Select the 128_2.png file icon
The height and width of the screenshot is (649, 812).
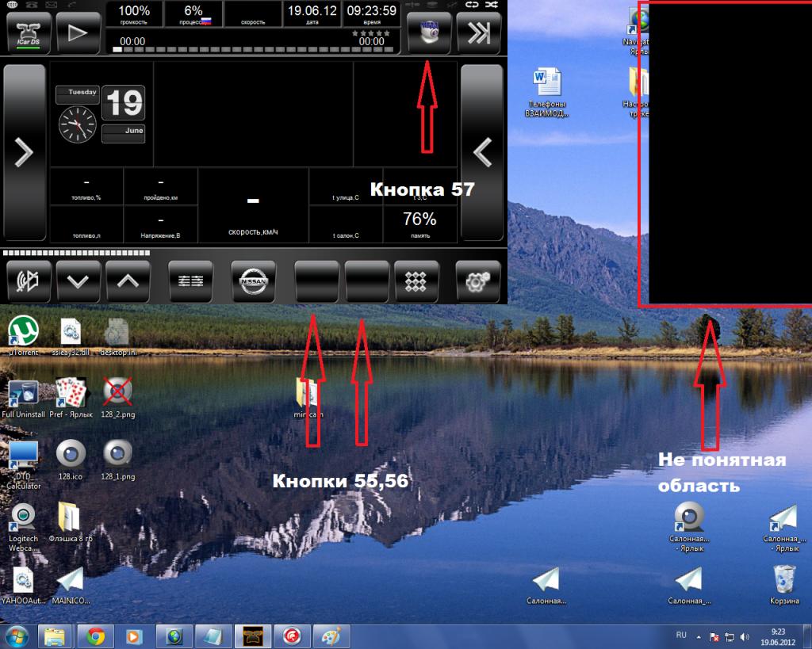click(x=117, y=399)
